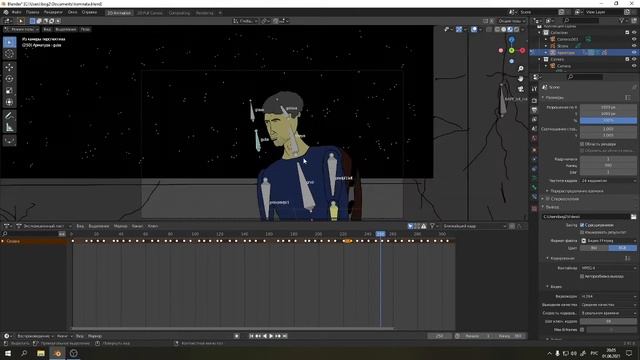Image resolution: width=640 pixels, height=360 pixels.
Task: Click the red X axis gizmo handle
Action: click(522, 51)
